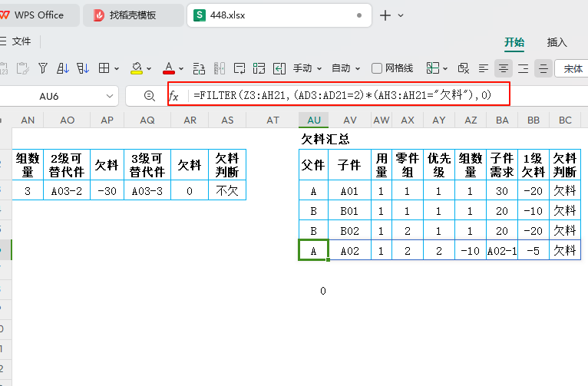Click the freeze panes icon

(x=432, y=68)
